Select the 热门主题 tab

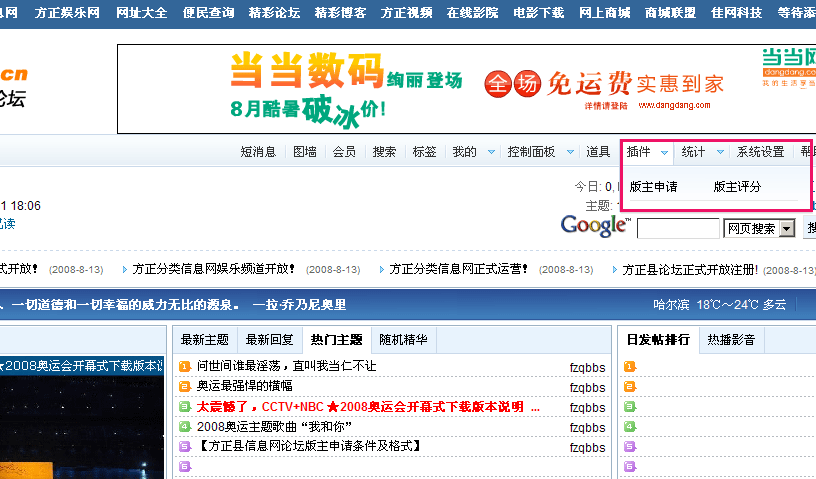click(337, 340)
